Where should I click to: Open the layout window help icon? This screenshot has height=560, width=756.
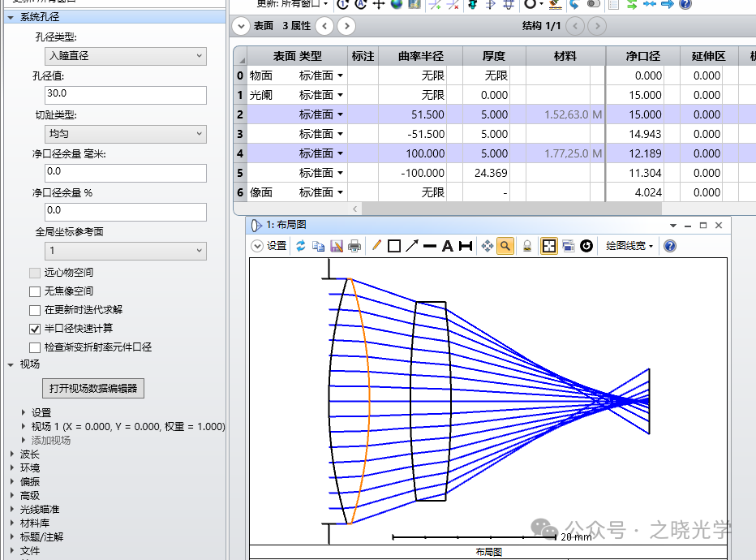670,246
